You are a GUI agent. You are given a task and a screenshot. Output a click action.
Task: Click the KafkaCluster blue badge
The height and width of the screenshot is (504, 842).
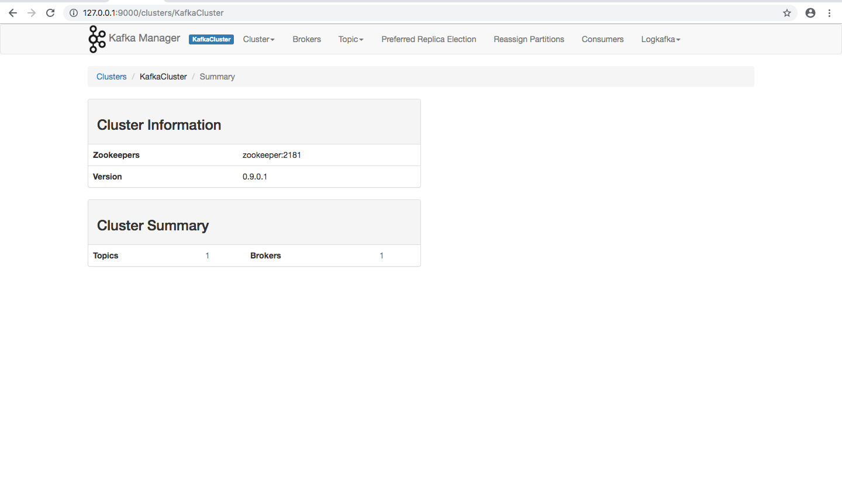(211, 39)
